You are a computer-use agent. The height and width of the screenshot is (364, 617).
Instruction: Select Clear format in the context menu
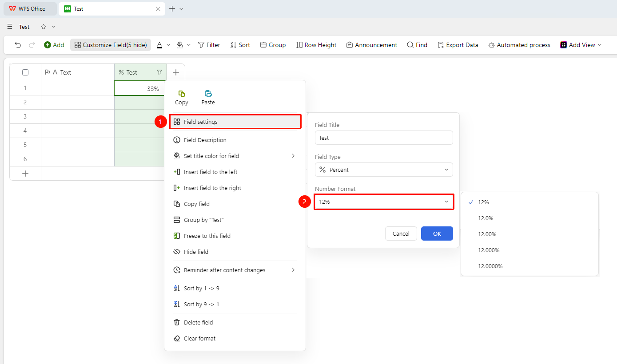tap(235, 338)
